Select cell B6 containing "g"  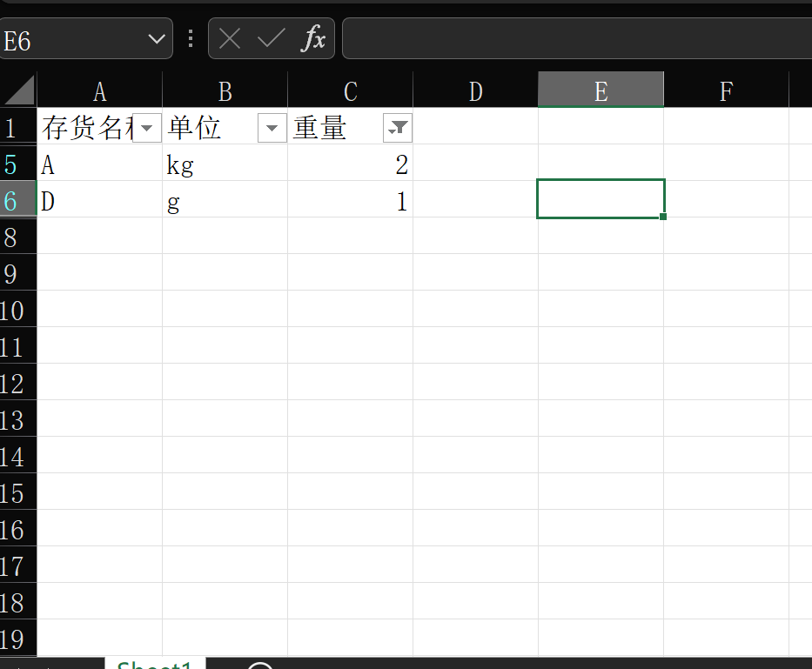[x=225, y=200]
